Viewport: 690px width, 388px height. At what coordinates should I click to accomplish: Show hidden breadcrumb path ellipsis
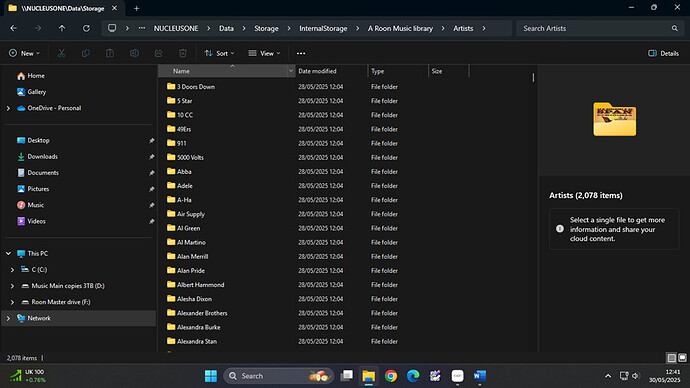(x=142, y=28)
